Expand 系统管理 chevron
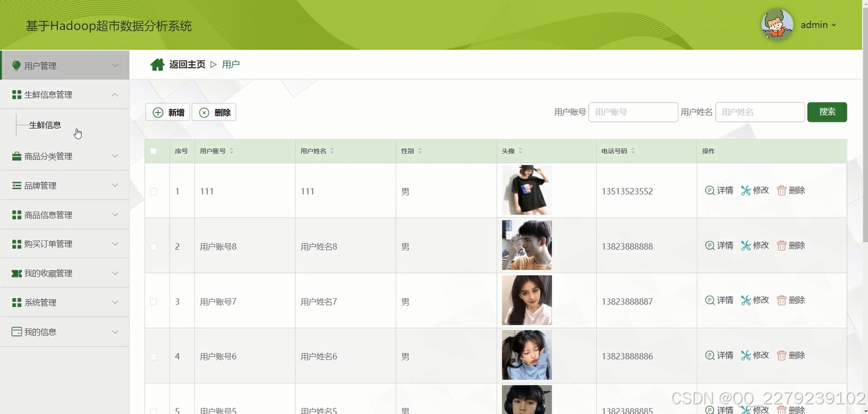 [115, 303]
